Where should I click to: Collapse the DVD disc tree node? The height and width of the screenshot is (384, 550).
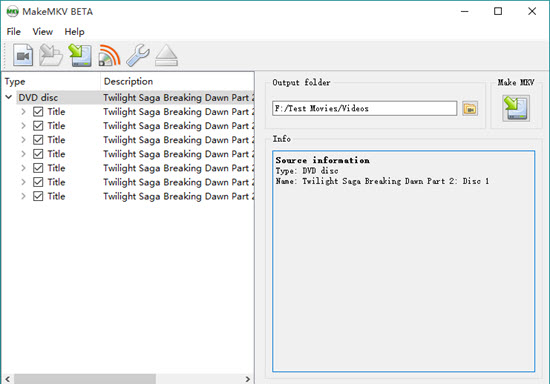9,97
